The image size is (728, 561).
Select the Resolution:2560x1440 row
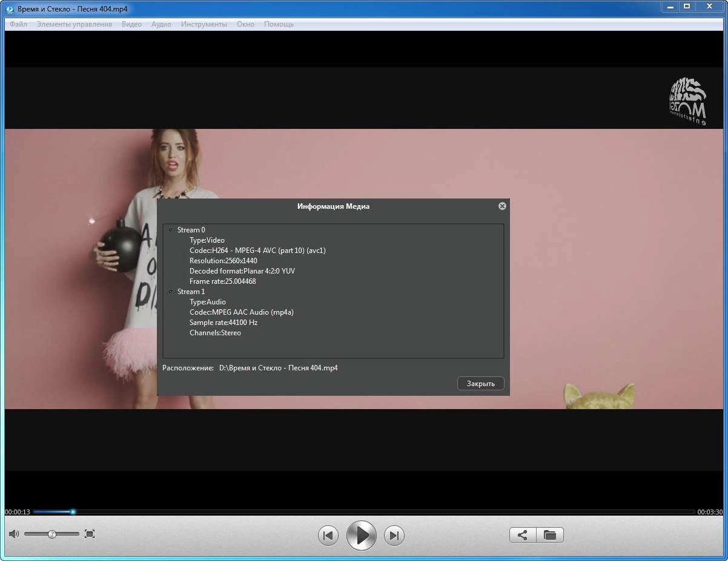223,261
